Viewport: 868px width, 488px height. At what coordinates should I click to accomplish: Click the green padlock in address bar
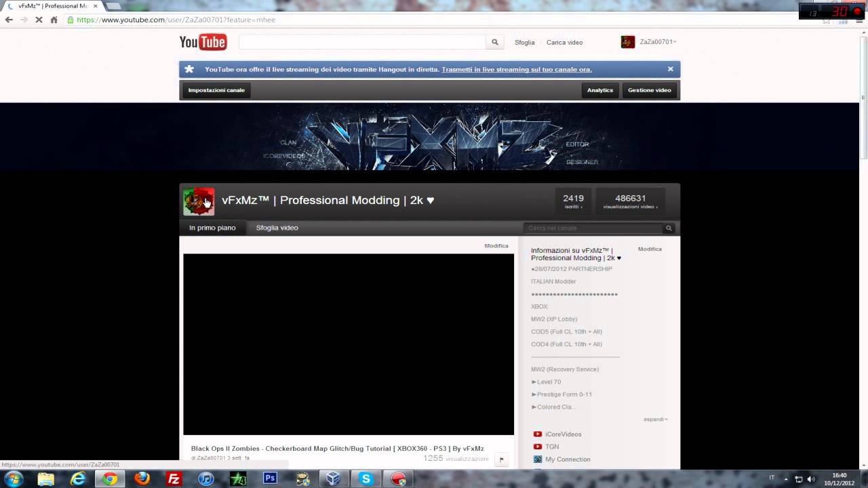(x=71, y=20)
